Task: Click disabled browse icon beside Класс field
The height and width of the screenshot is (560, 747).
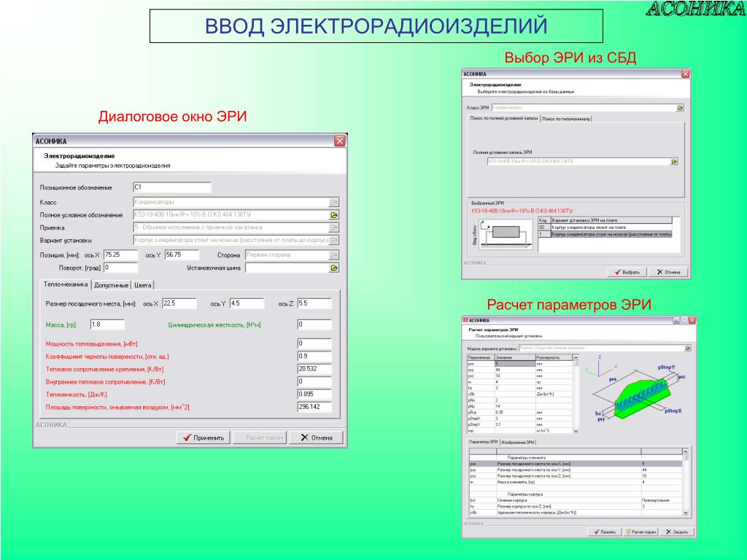Action: click(334, 203)
